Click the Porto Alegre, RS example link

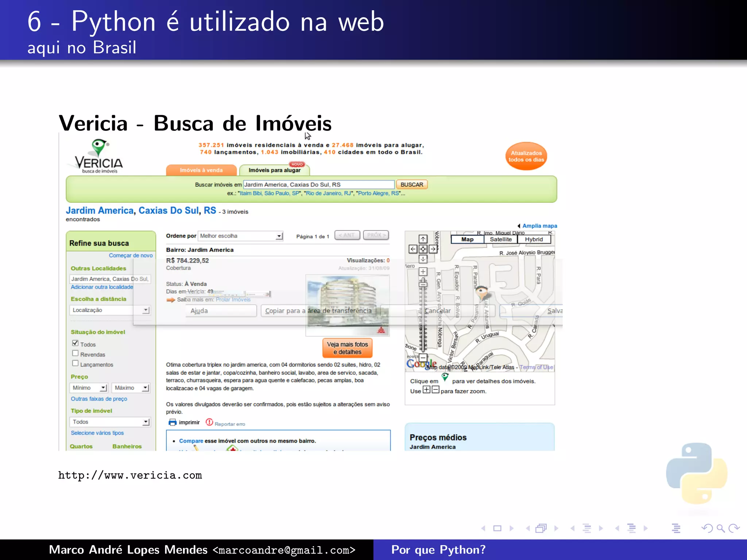click(378, 194)
